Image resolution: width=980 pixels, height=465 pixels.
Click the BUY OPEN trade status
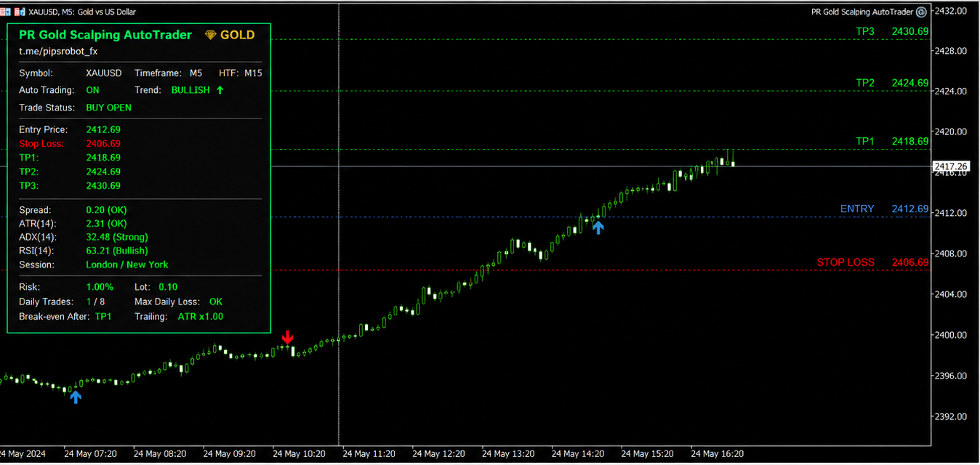[109, 108]
